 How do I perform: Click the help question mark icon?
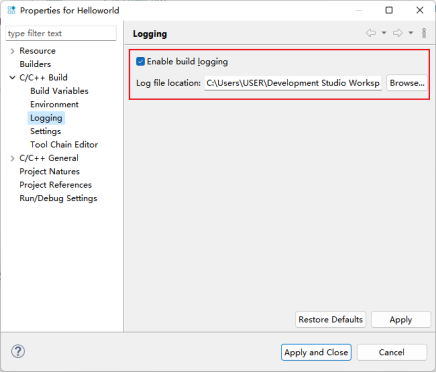point(18,351)
